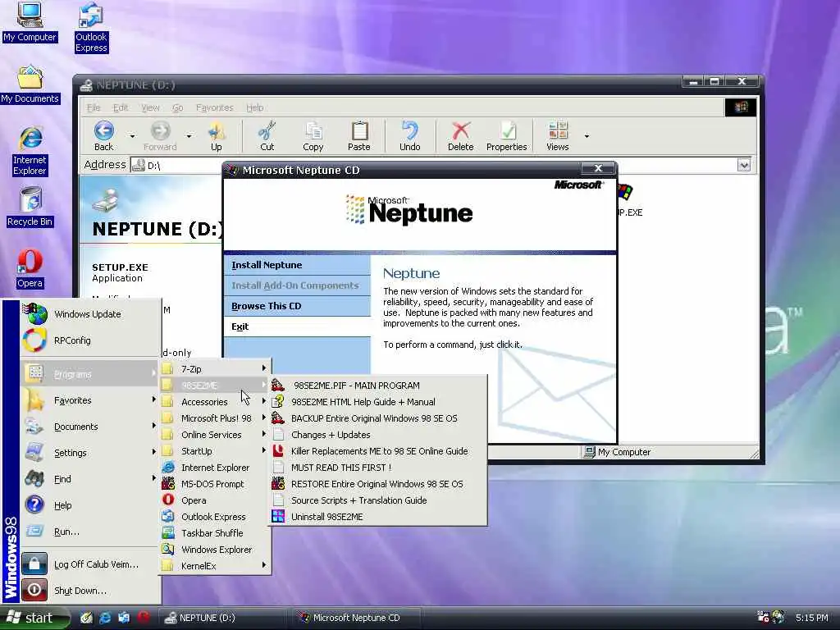
Task: Open the Go menu
Action: tap(178, 107)
